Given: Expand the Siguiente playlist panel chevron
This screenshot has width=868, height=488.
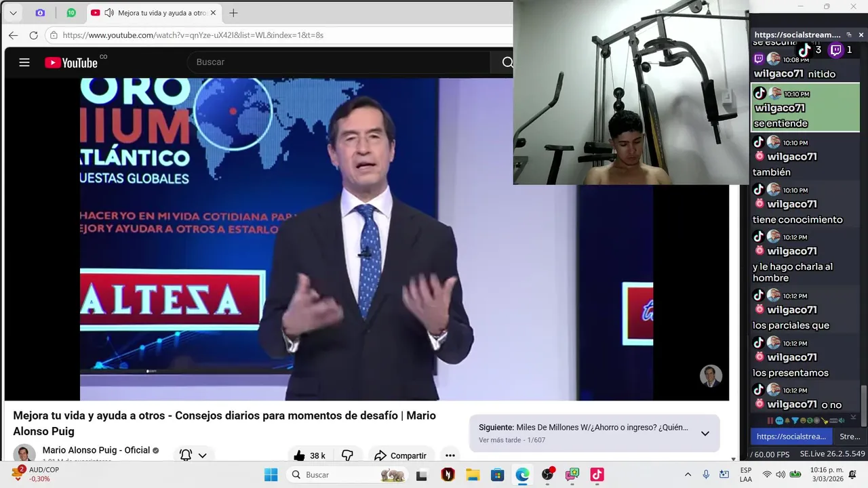Looking at the screenshot, I should click(705, 434).
